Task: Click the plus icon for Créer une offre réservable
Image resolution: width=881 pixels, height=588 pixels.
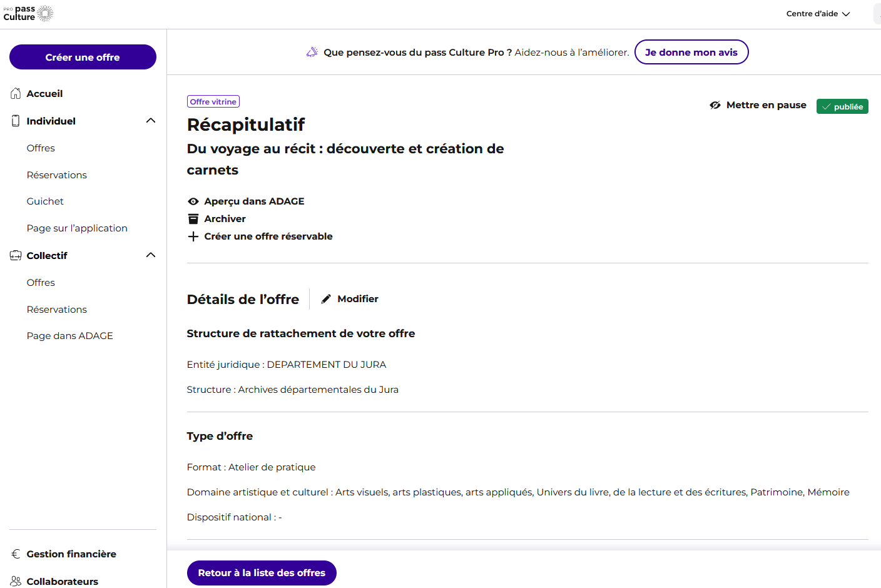Action: (x=193, y=236)
